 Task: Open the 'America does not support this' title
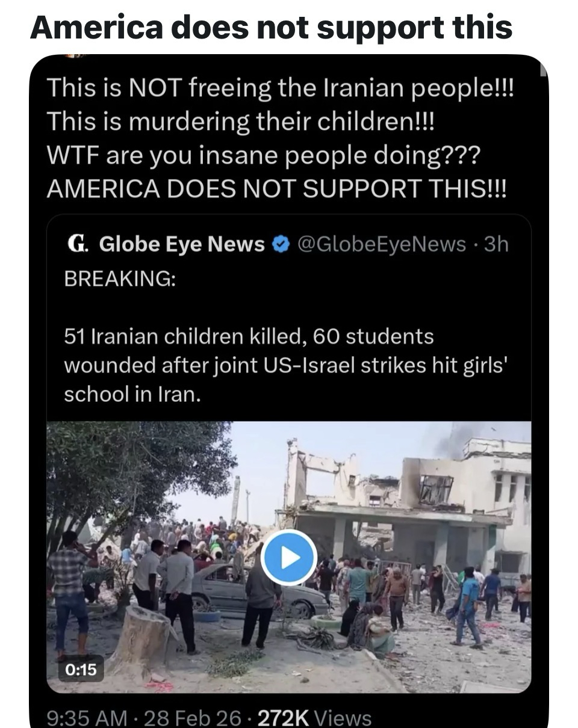coord(271,27)
